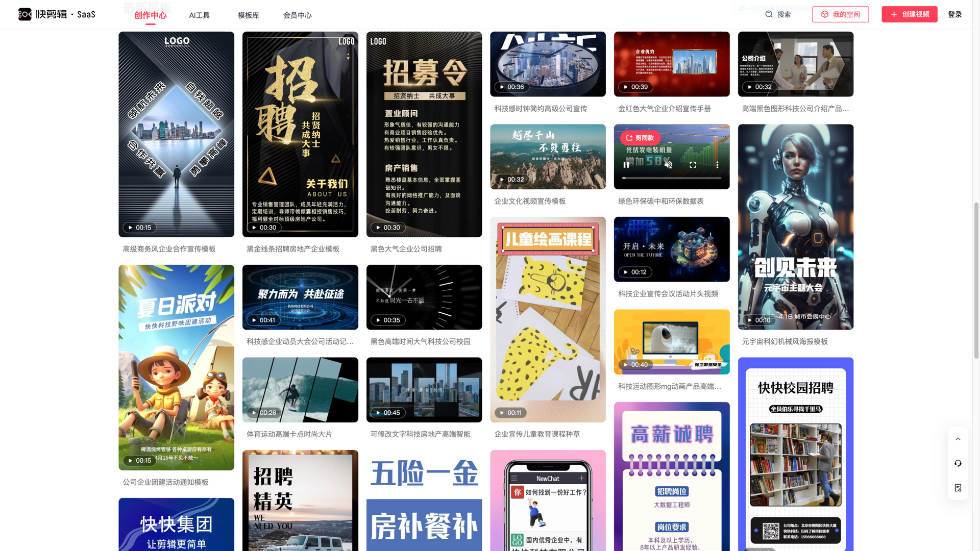Viewport: 980px width, 551px height.
Task: Open the search magnifier icon in header
Action: 769,14
